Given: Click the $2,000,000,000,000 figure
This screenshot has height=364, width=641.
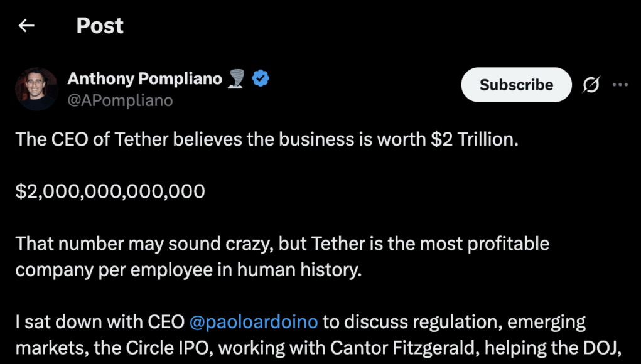Looking at the screenshot, I should (110, 191).
